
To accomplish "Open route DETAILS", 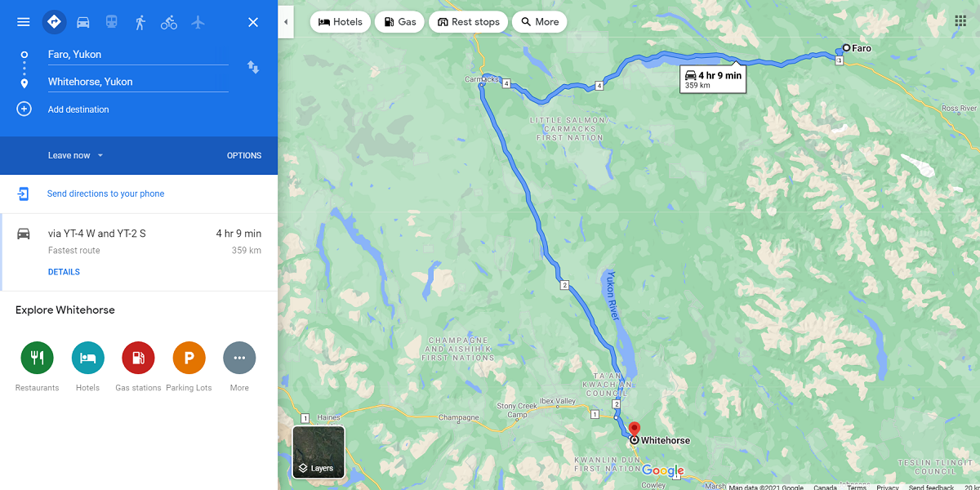I will [x=64, y=272].
